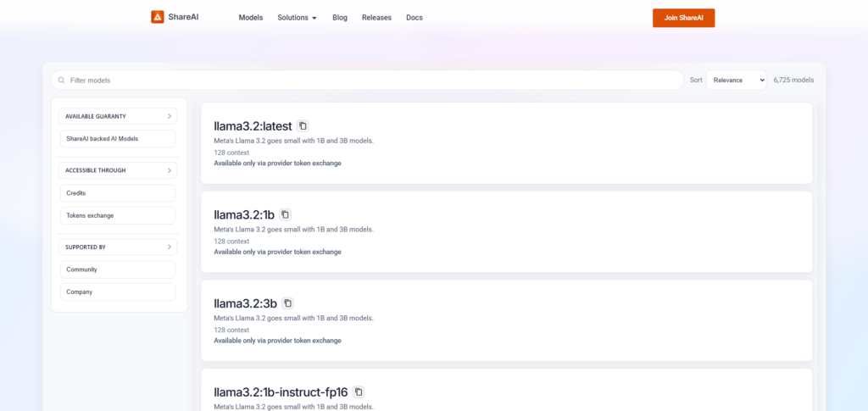Go to the Models page
This screenshot has width=868, height=411.
pos(250,18)
